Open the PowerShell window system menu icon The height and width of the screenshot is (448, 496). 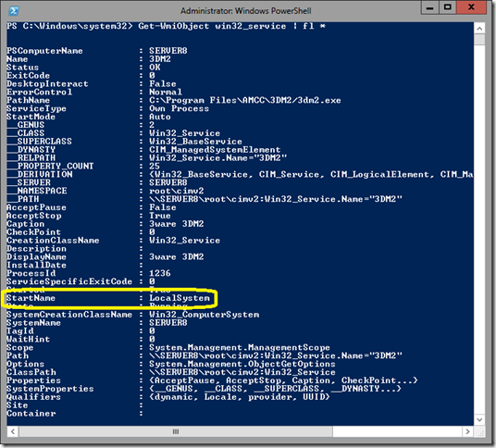(14, 10)
